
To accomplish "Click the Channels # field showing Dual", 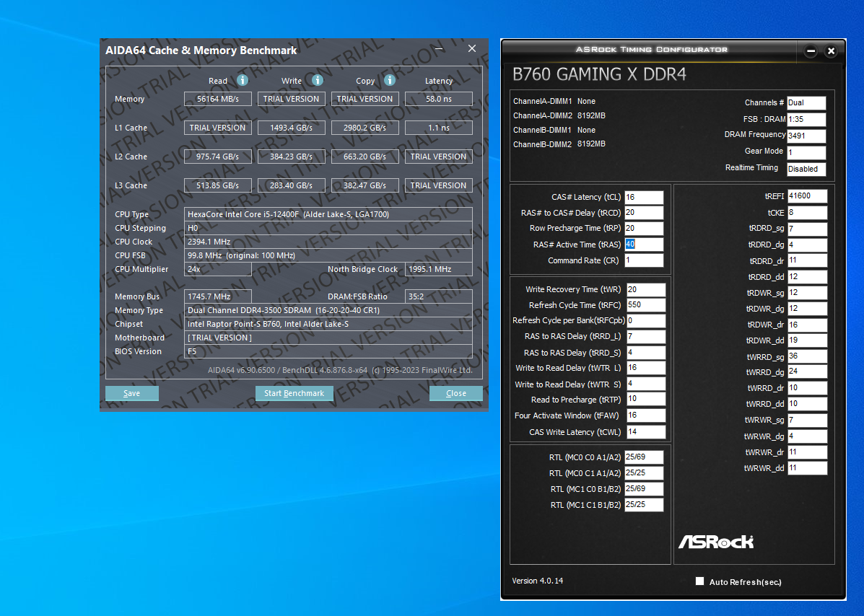I will (x=806, y=103).
